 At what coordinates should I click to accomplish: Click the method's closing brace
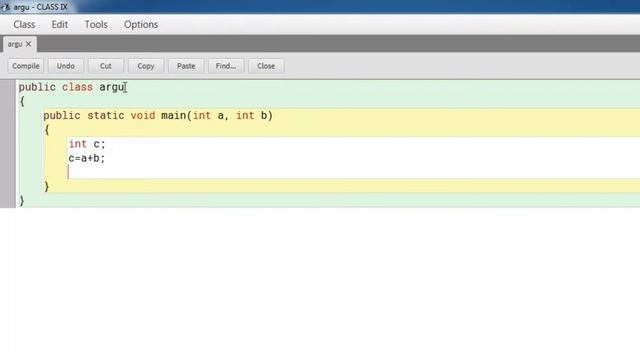click(47, 187)
